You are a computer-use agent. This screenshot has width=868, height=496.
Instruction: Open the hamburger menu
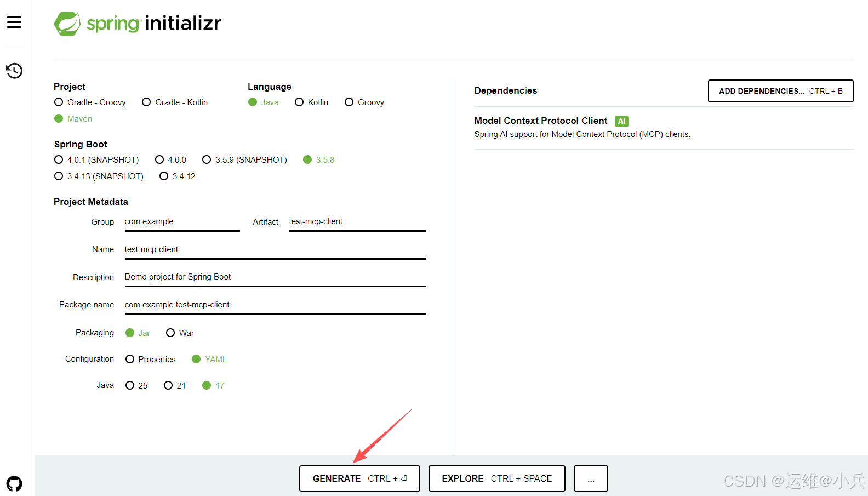click(x=14, y=22)
